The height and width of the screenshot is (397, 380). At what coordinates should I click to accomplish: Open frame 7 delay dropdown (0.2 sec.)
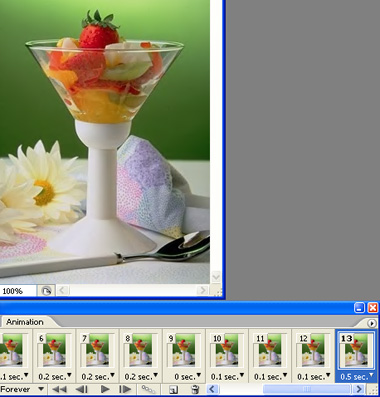coord(98,377)
